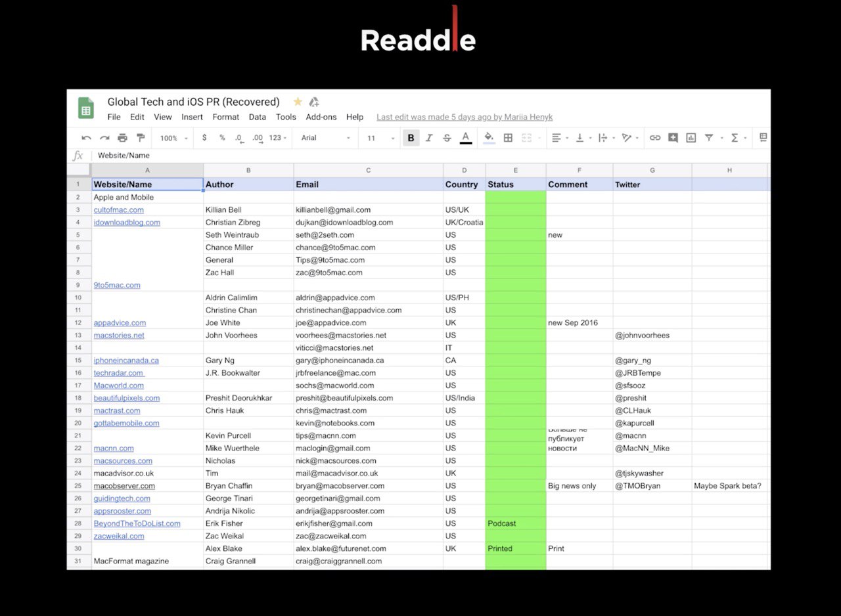
Task: Open the File menu
Action: [114, 117]
